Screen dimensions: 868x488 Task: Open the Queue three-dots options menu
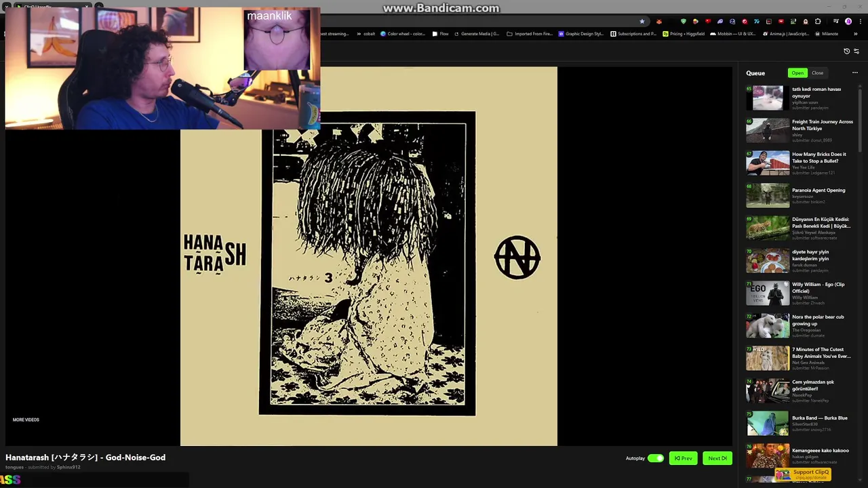coord(855,73)
